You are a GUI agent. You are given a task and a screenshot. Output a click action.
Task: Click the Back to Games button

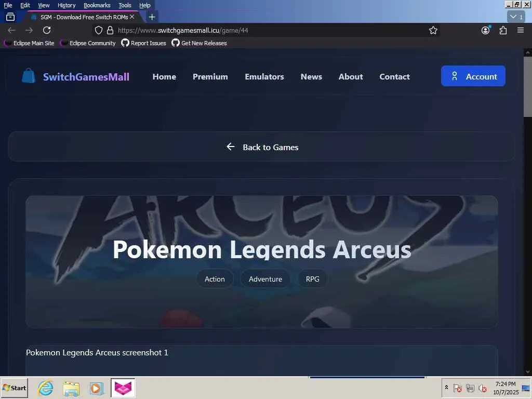(261, 147)
